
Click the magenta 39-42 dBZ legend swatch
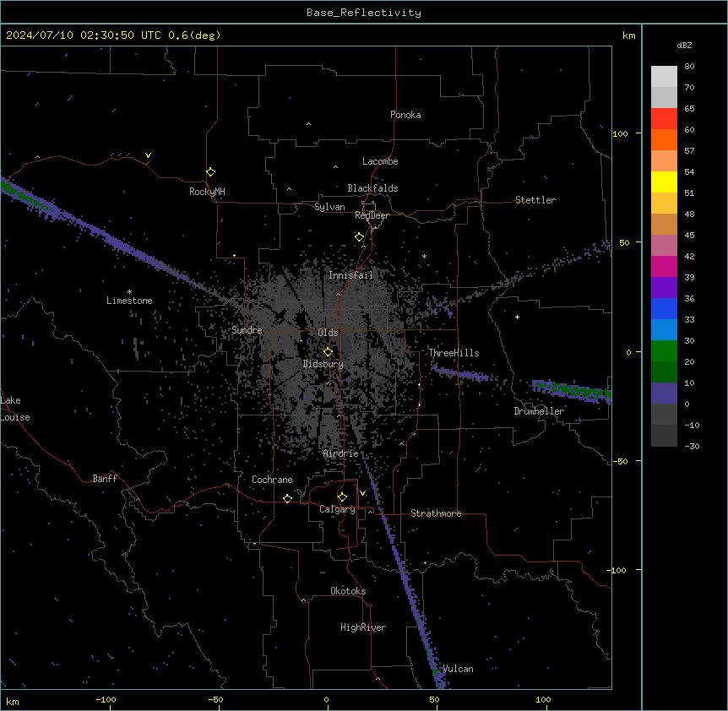coord(664,266)
